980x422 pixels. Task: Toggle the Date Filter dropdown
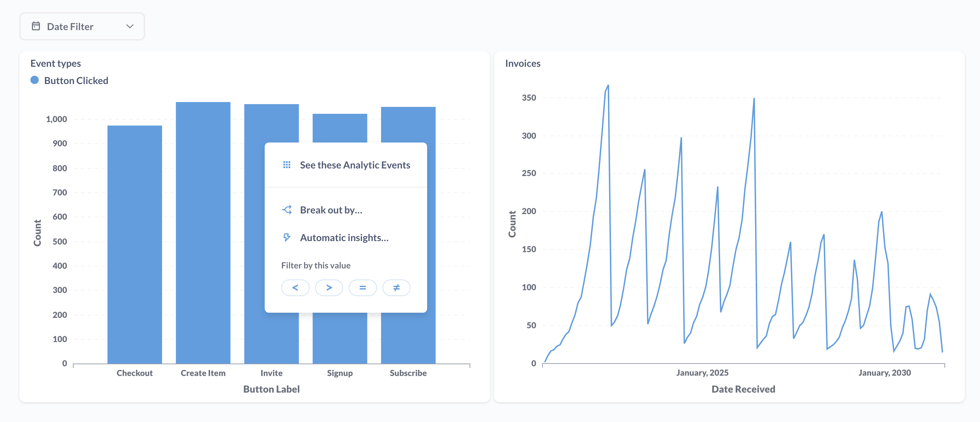point(81,26)
